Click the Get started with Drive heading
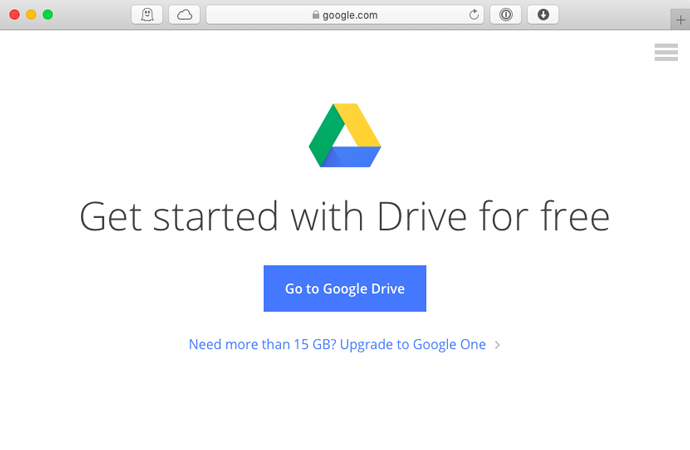 (x=345, y=216)
